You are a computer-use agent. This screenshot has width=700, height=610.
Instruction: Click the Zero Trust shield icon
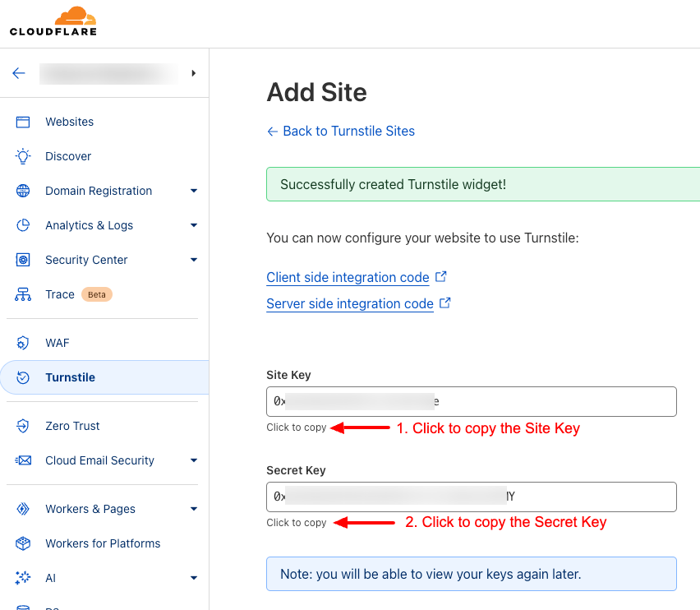23,426
